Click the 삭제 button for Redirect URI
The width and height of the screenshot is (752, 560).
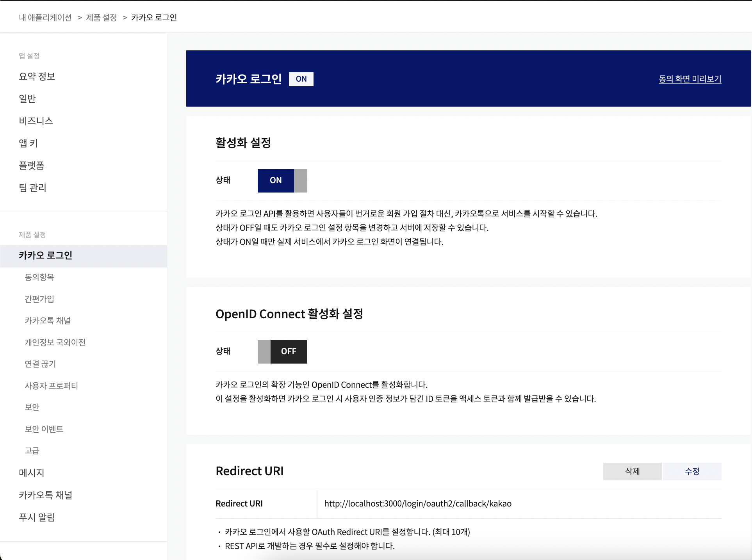coord(632,471)
